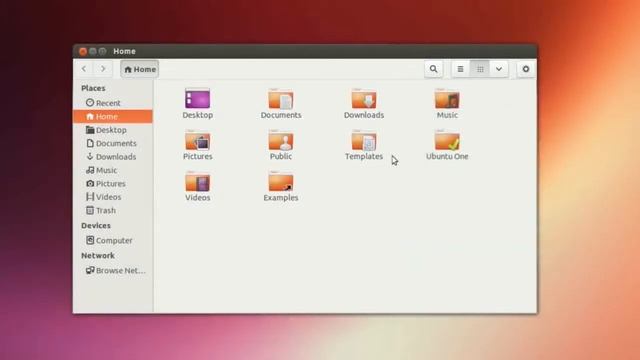Open the Examples link folder icon

tap(281, 181)
